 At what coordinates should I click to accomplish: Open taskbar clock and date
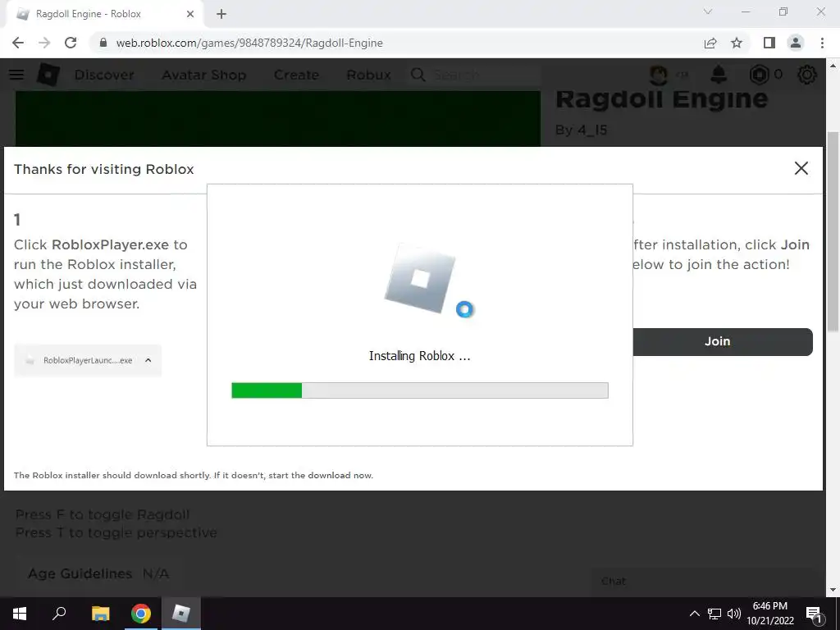point(770,614)
